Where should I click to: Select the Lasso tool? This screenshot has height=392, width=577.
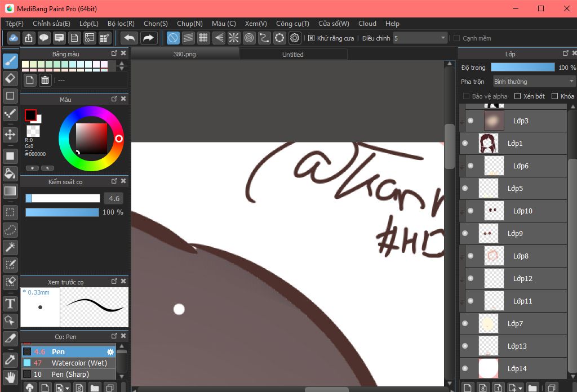click(x=10, y=230)
